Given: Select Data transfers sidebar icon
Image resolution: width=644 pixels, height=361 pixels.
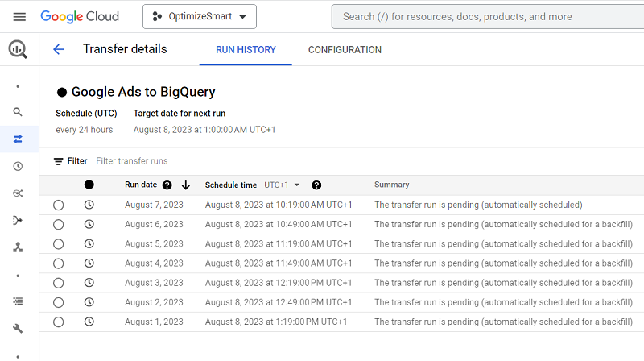Looking at the screenshot, I should (x=18, y=139).
